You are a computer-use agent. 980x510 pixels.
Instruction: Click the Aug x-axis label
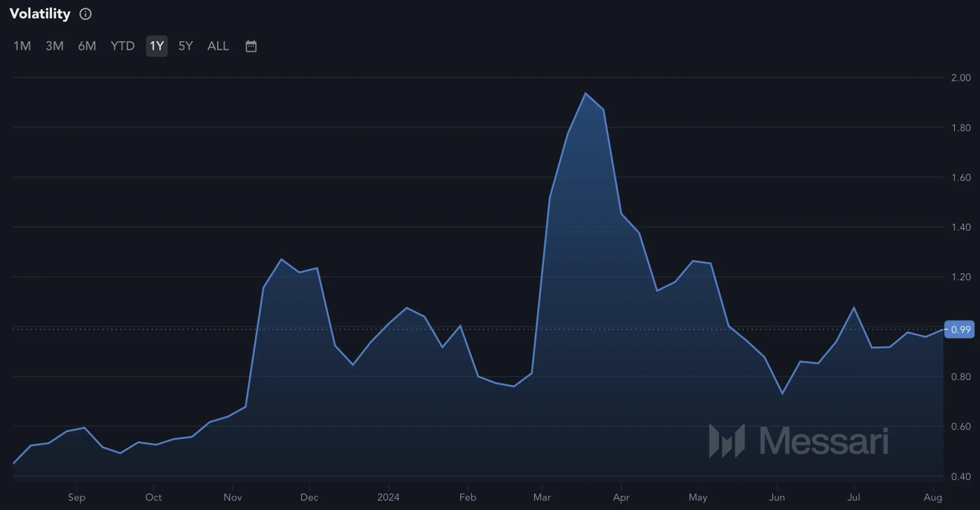tap(933, 497)
